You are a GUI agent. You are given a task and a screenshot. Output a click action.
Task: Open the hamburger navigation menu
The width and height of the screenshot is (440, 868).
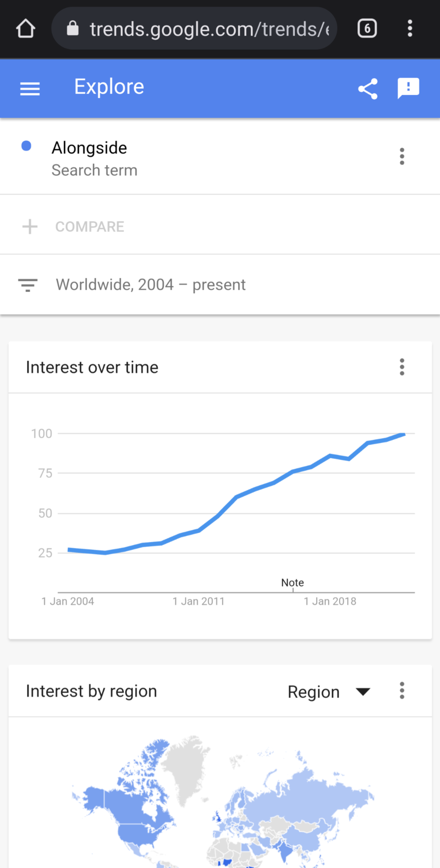[x=30, y=89]
